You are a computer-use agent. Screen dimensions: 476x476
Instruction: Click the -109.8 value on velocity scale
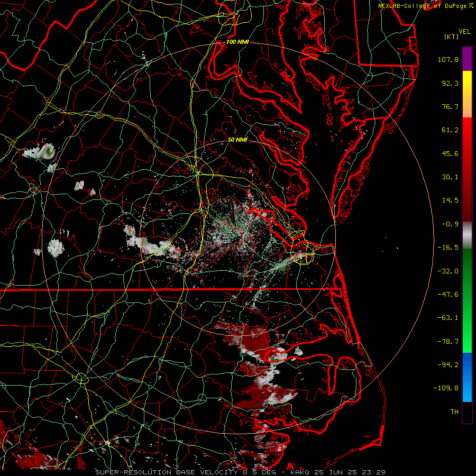(446, 388)
